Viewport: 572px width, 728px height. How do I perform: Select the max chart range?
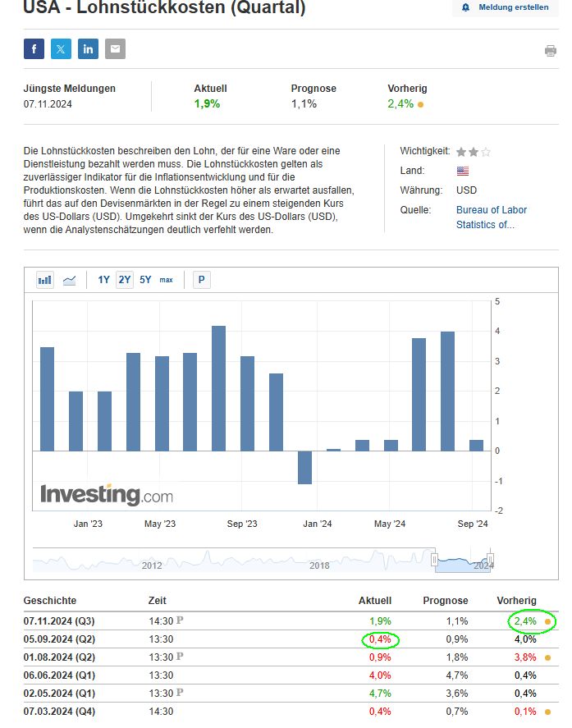pos(166,280)
